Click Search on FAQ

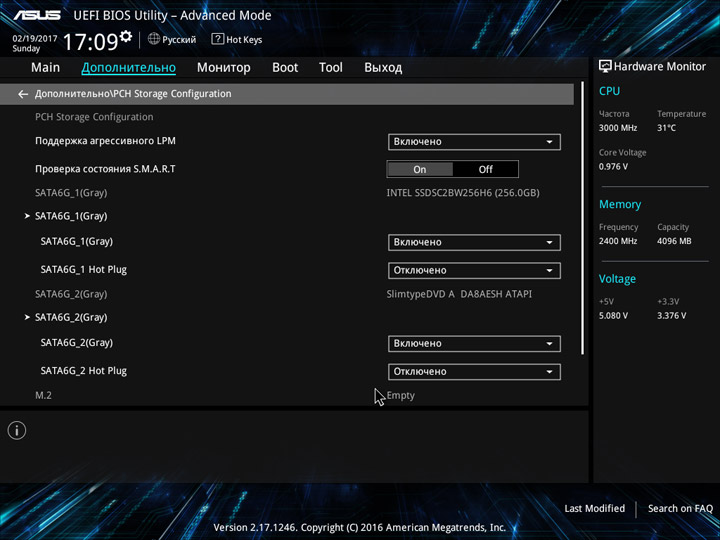click(680, 508)
